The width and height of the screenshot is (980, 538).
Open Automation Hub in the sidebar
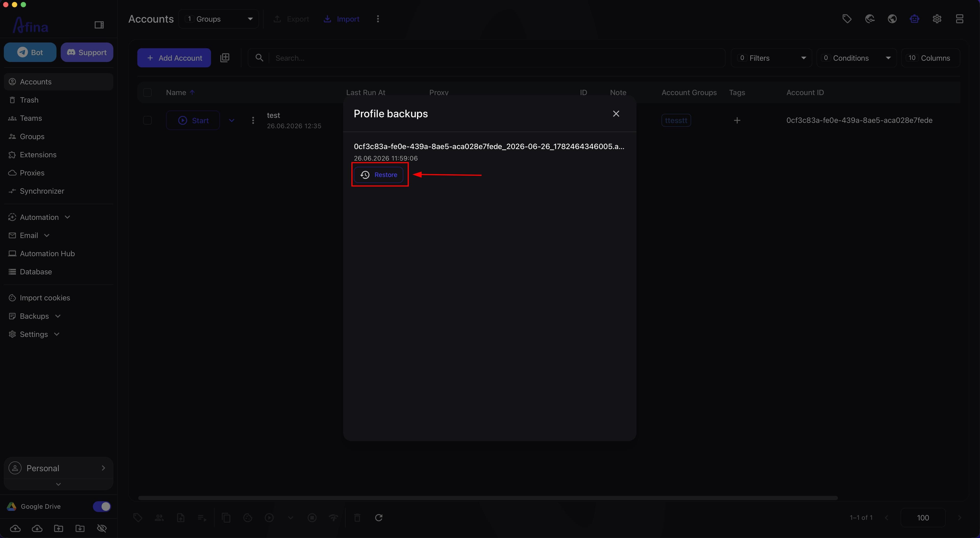tap(58, 254)
